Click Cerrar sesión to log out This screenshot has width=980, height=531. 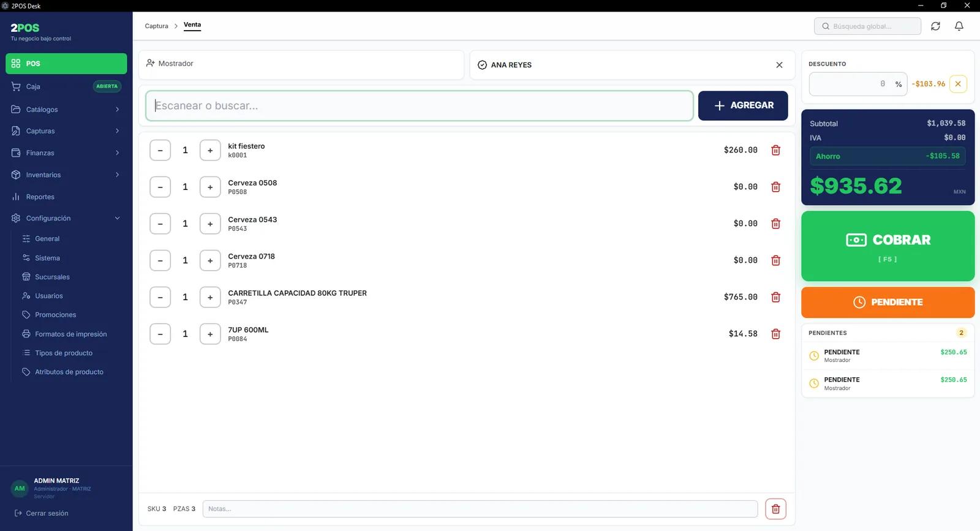click(x=41, y=513)
